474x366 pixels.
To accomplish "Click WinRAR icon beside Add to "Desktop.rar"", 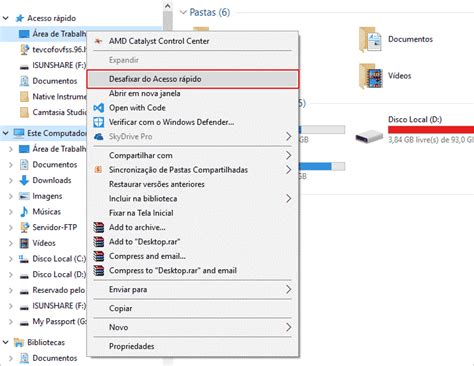I will click(99, 242).
